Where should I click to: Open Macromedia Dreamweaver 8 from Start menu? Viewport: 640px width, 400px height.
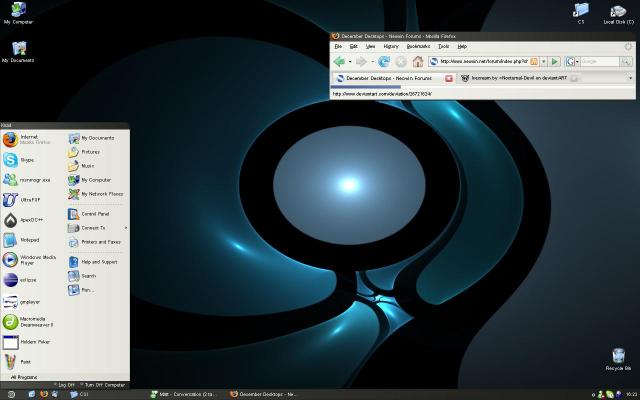pos(28,322)
